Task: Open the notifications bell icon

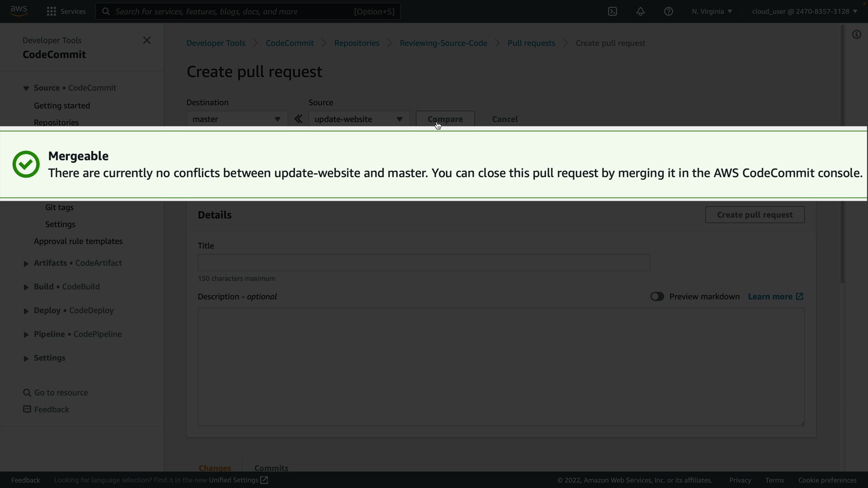Action: point(641,11)
